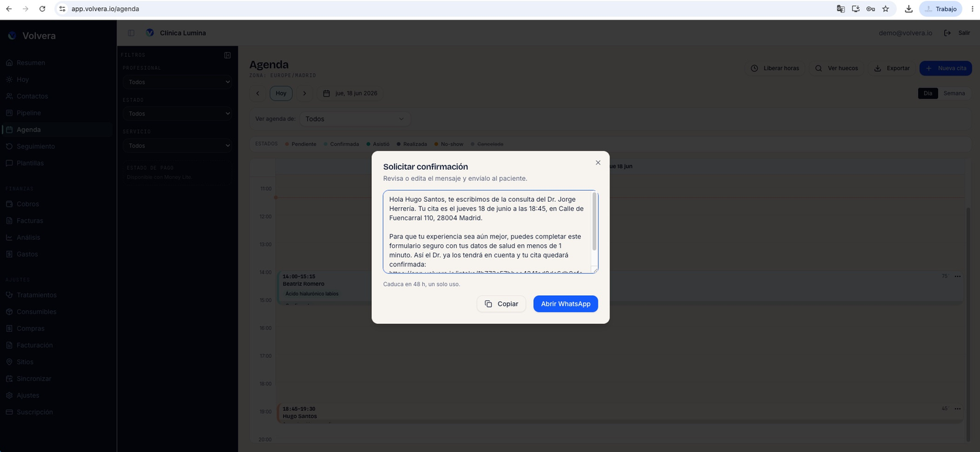This screenshot has width=980, height=452.
Task: Click the Hoy date button
Action: pyautogui.click(x=281, y=93)
